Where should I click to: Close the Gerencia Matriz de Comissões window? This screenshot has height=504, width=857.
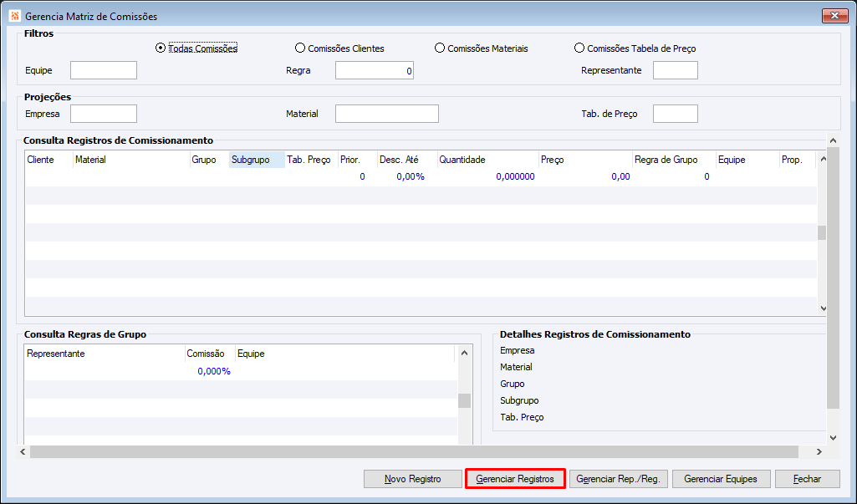click(834, 16)
